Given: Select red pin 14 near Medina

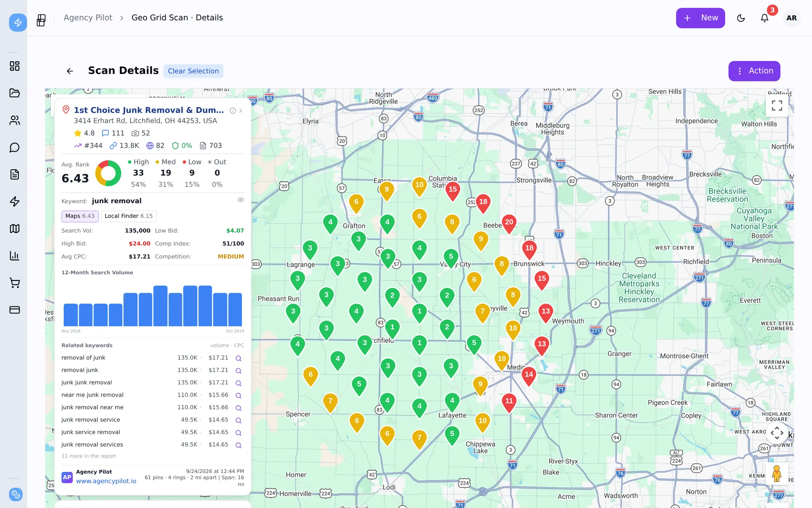Looking at the screenshot, I should click(529, 377).
